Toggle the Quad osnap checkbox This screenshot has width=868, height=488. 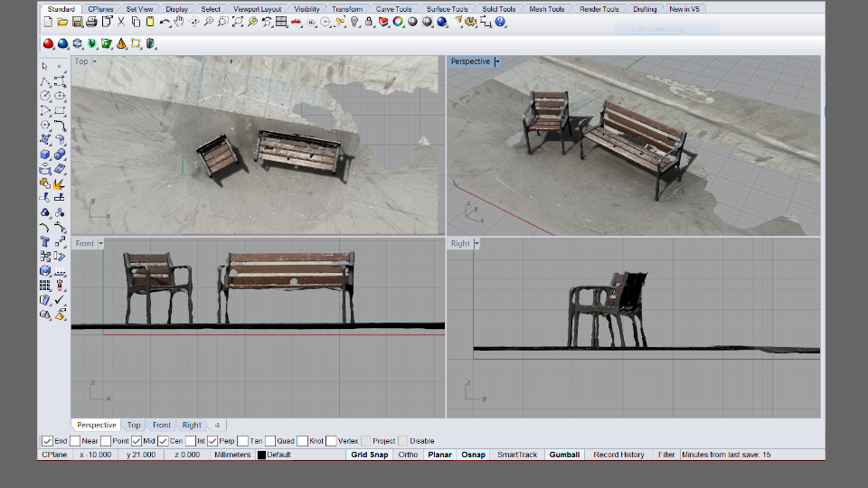pyautogui.click(x=270, y=441)
